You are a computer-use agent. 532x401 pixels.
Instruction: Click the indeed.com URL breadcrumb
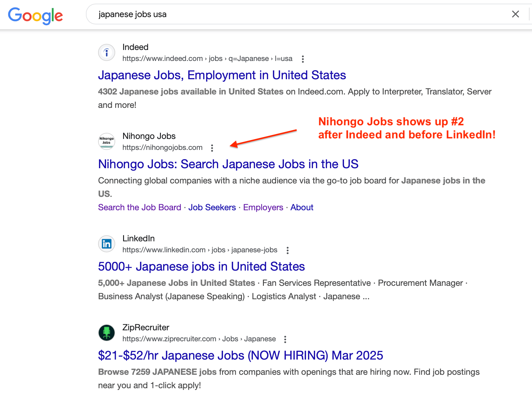coord(207,59)
